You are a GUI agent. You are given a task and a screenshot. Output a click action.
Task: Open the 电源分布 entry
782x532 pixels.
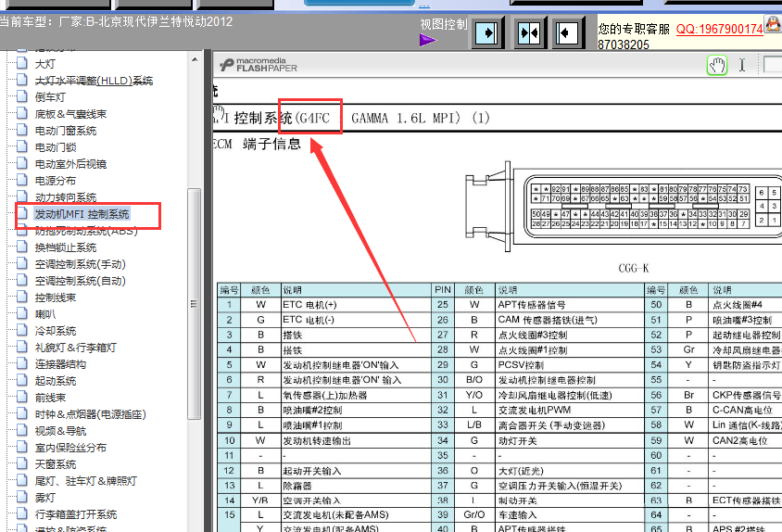(56, 181)
